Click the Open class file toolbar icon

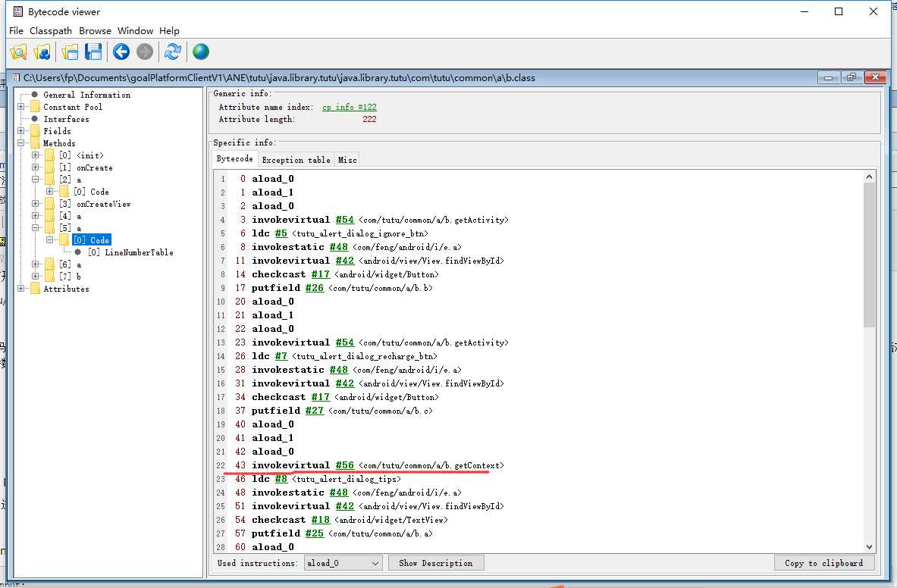click(18, 52)
